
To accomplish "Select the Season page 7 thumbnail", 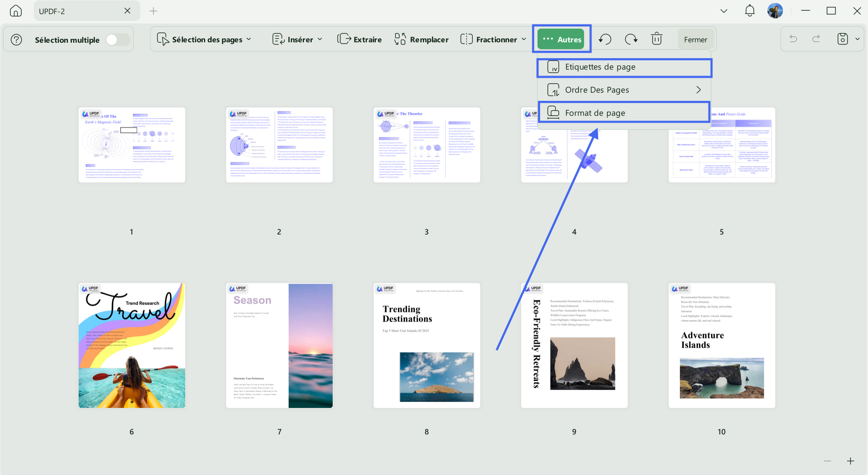I will click(279, 345).
